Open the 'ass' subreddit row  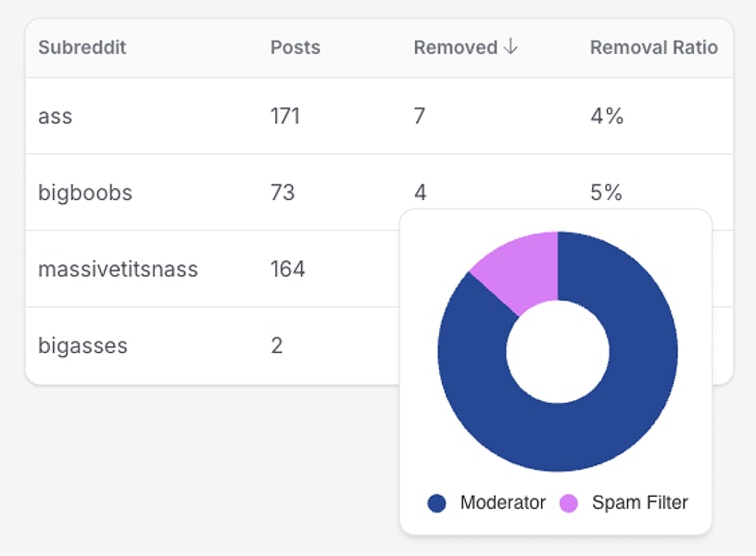pyautogui.click(x=56, y=117)
